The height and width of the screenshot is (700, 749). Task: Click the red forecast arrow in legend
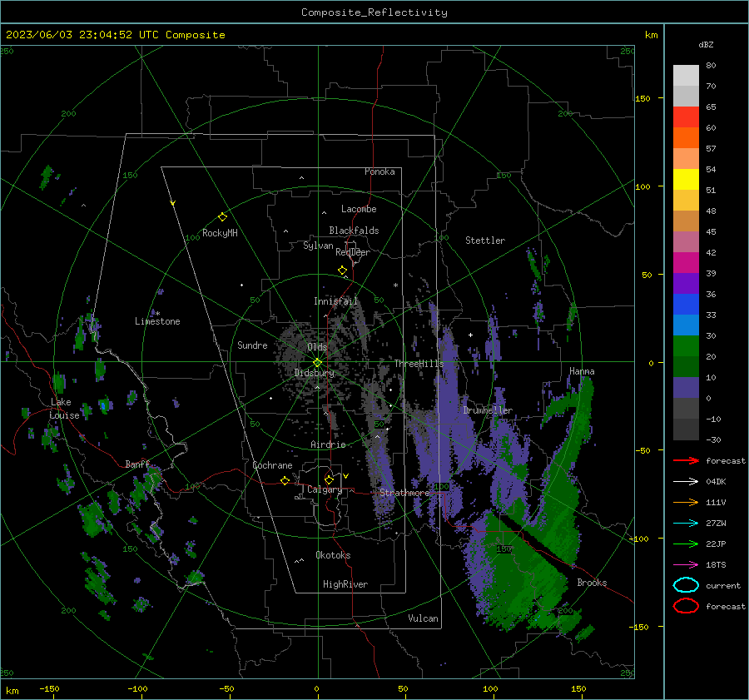click(x=686, y=460)
